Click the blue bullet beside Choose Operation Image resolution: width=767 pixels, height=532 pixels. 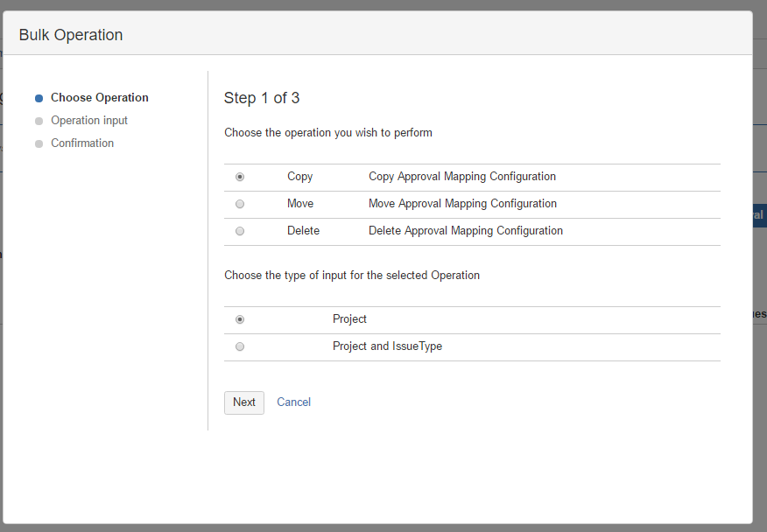click(39, 99)
